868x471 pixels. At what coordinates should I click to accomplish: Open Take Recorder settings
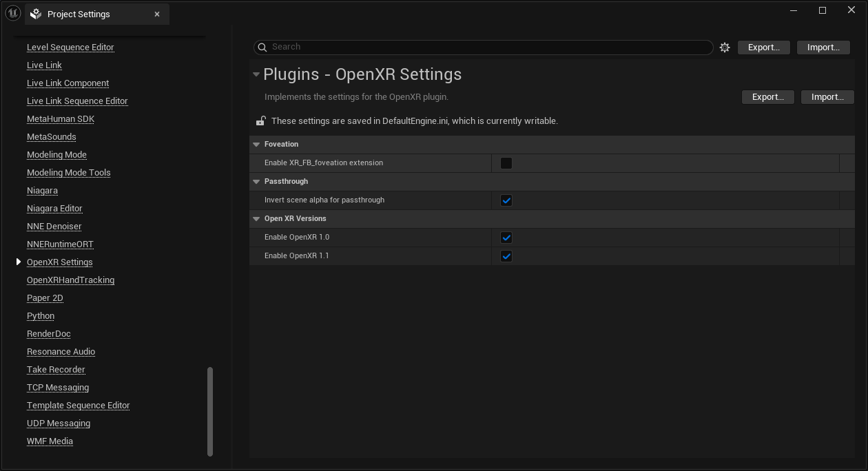[56, 370]
